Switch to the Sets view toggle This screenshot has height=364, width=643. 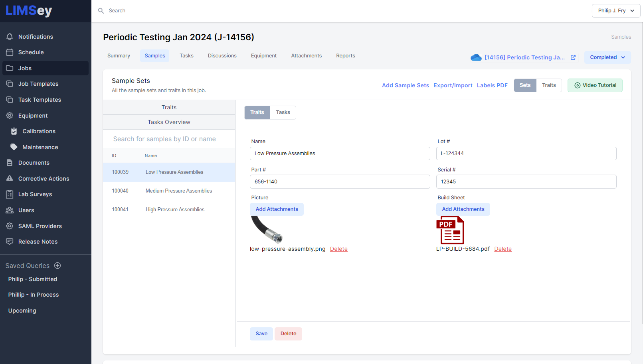tap(525, 85)
